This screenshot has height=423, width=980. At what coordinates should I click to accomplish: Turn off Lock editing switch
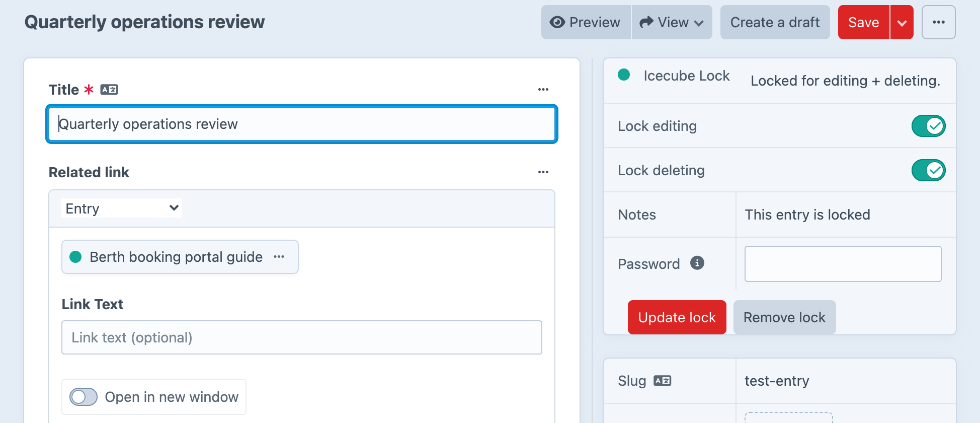tap(928, 126)
